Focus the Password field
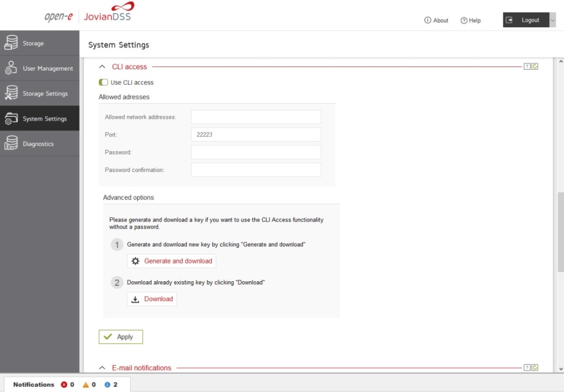 pyautogui.click(x=256, y=152)
